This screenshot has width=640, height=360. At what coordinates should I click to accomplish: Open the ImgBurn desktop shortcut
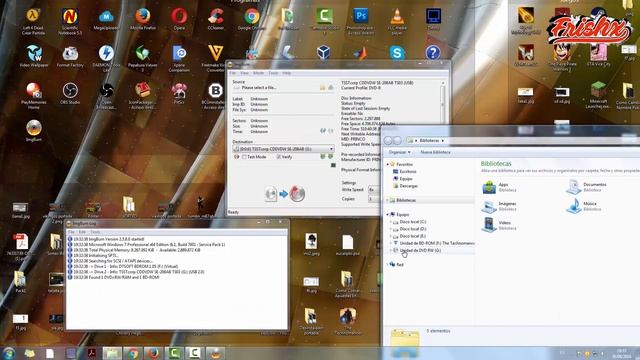click(x=33, y=131)
